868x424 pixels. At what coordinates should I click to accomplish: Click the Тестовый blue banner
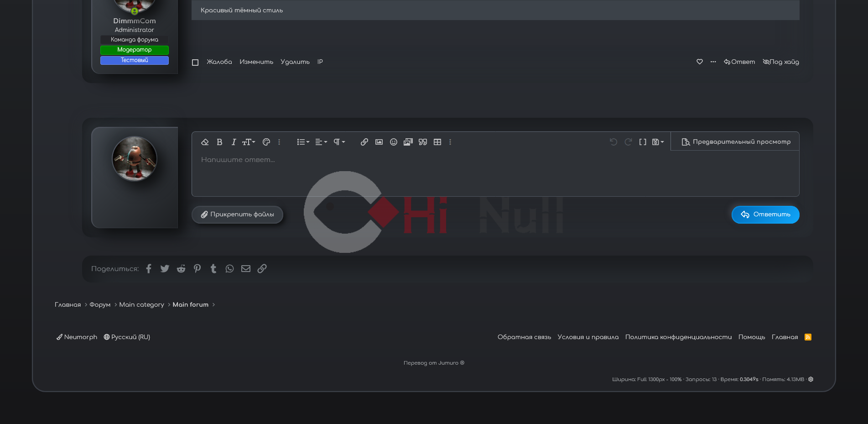click(135, 60)
